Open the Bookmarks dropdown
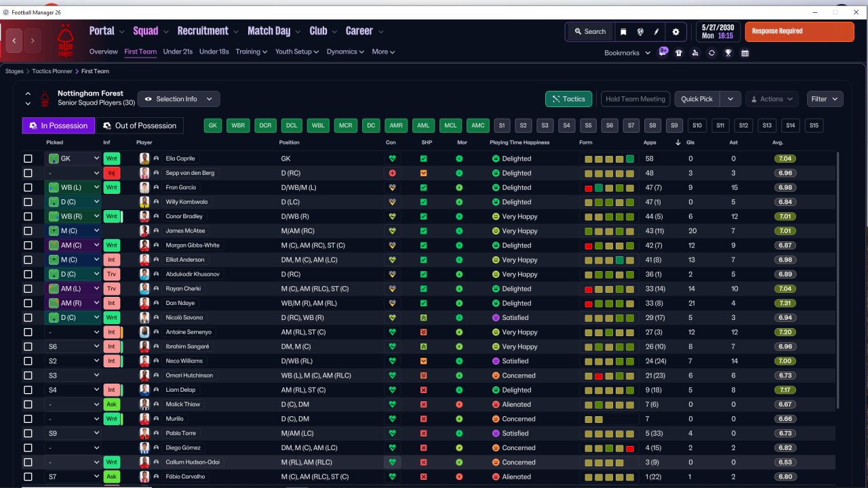The width and height of the screenshot is (868, 488). coord(627,53)
